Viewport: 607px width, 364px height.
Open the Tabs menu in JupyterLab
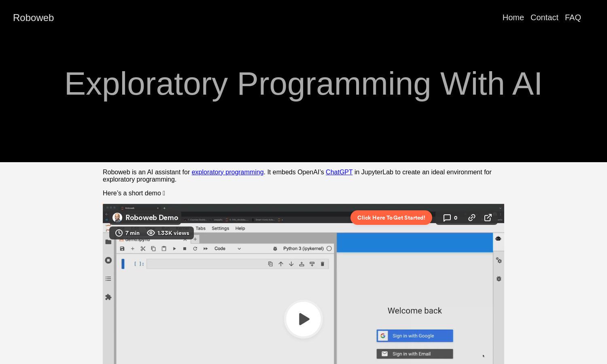(200, 229)
